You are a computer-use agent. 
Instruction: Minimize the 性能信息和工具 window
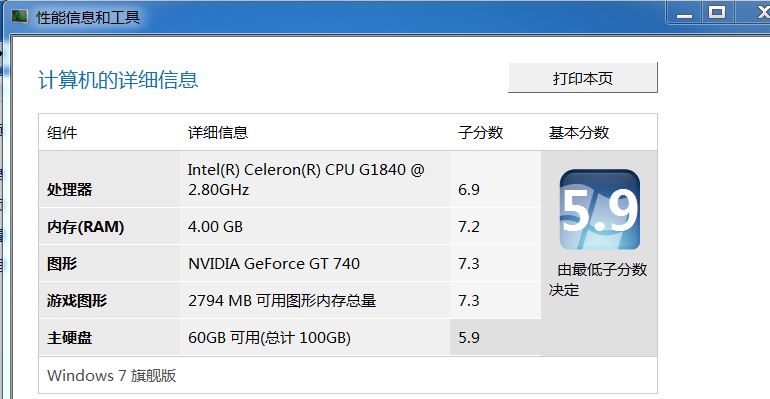[684, 13]
